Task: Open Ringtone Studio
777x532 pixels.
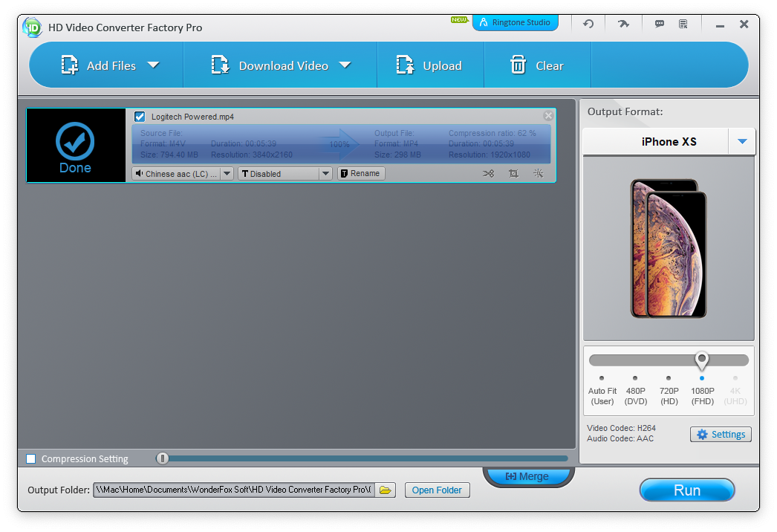Action: click(516, 23)
